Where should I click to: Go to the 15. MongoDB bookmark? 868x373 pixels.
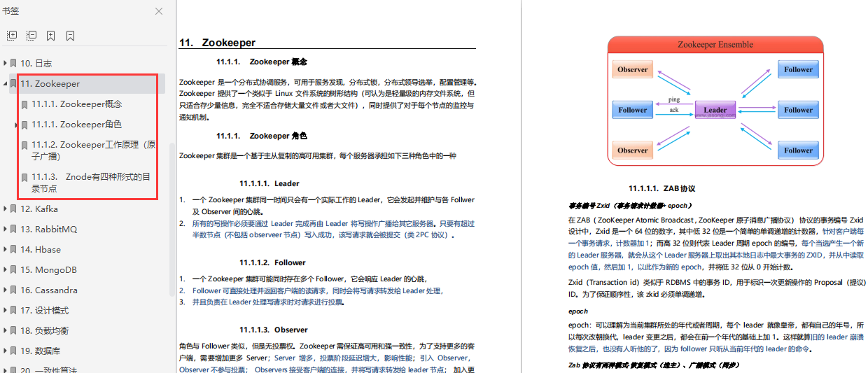pos(48,270)
